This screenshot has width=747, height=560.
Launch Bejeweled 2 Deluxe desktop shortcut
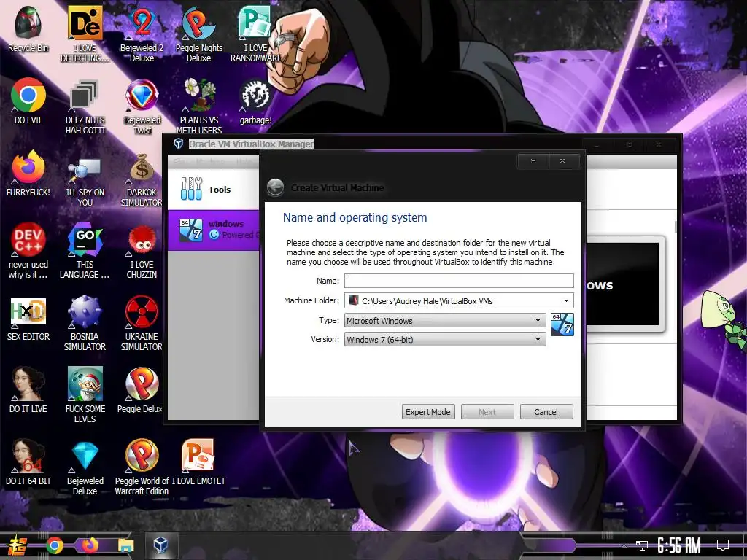[x=142, y=34]
